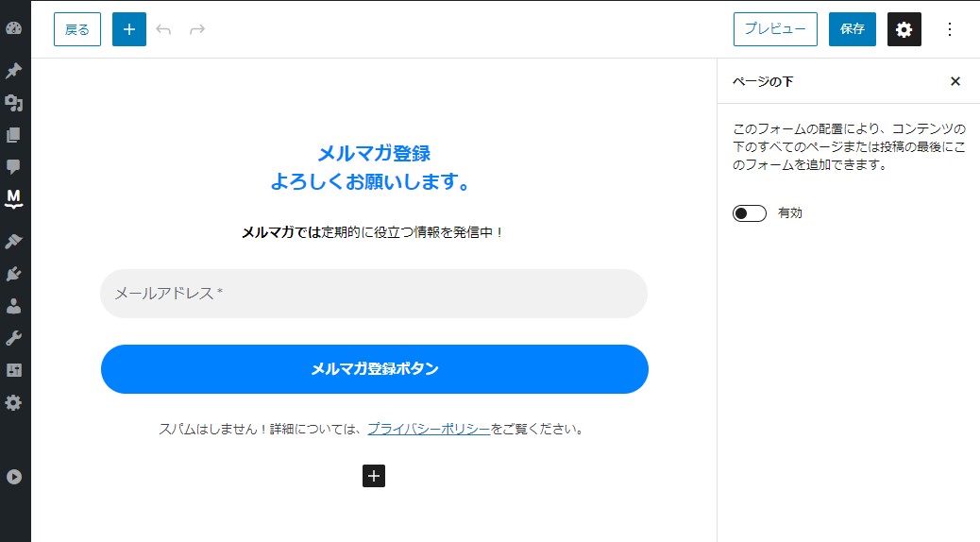Open the プライバシーポリシー link
This screenshot has width=980, height=542.
(x=429, y=429)
